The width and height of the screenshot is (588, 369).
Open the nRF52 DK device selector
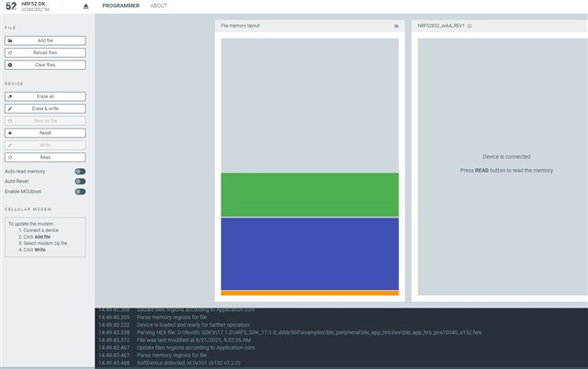click(41, 6)
